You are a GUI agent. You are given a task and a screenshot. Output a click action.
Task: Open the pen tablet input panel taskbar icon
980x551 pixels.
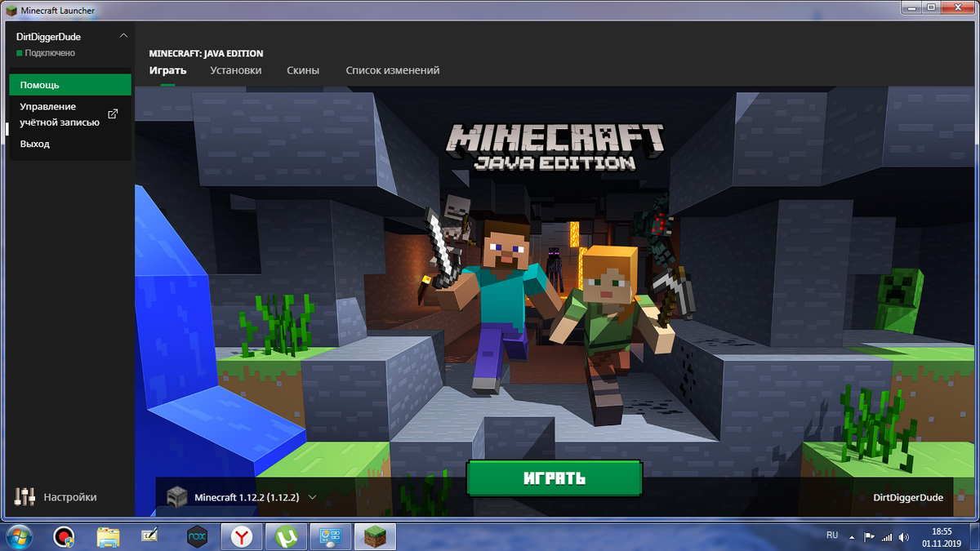(x=152, y=536)
